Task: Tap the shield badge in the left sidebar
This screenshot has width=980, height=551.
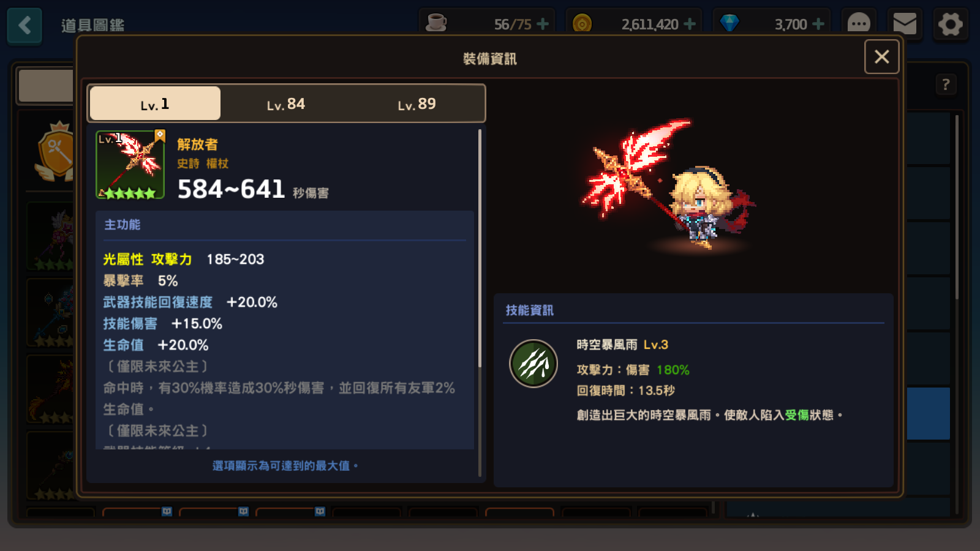Action: tap(56, 151)
